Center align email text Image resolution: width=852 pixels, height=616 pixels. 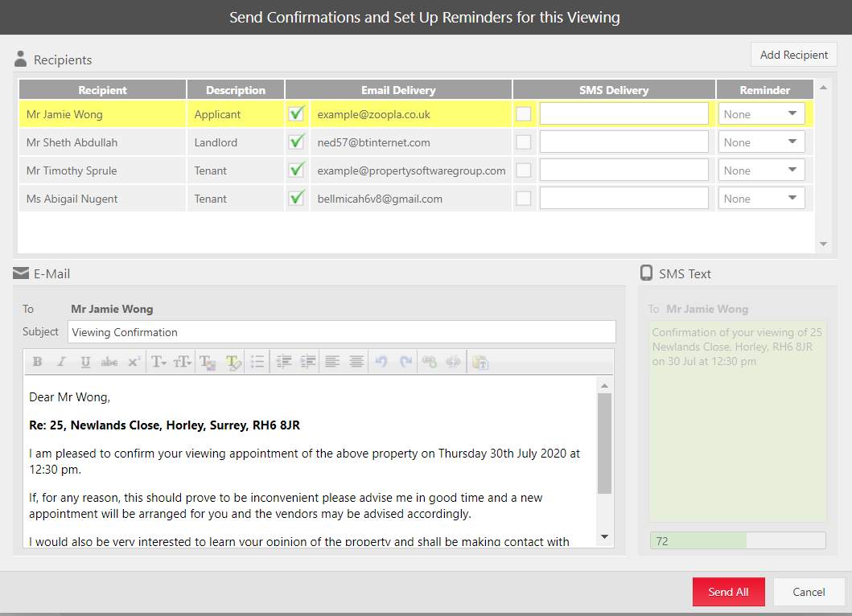(356, 362)
